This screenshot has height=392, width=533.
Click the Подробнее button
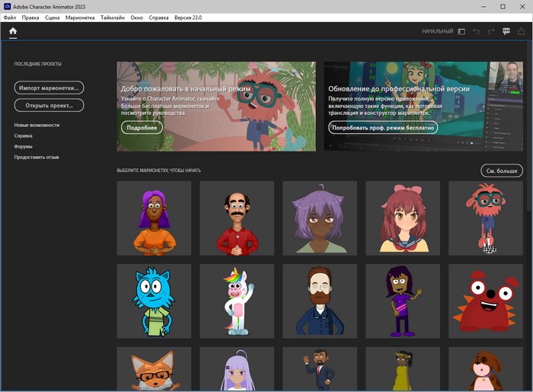click(142, 128)
